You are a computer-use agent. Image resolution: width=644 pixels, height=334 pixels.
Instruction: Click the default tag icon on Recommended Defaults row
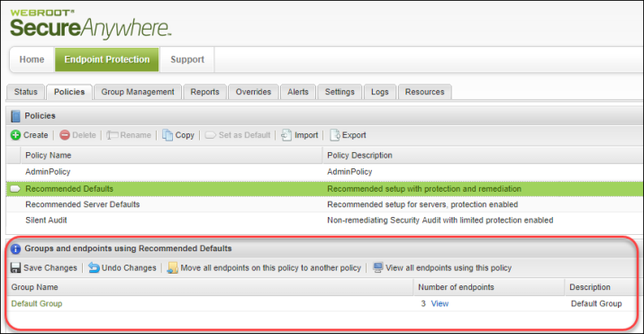point(15,189)
